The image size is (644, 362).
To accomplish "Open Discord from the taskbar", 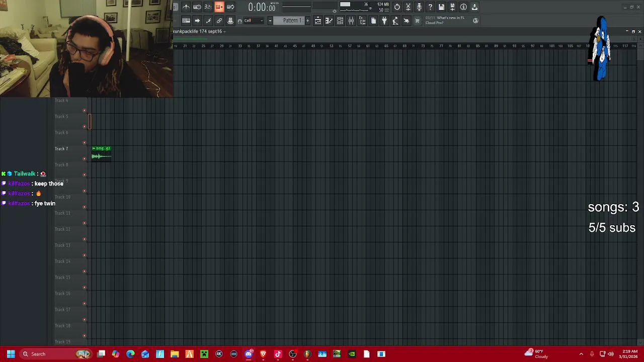I will 249,354.
